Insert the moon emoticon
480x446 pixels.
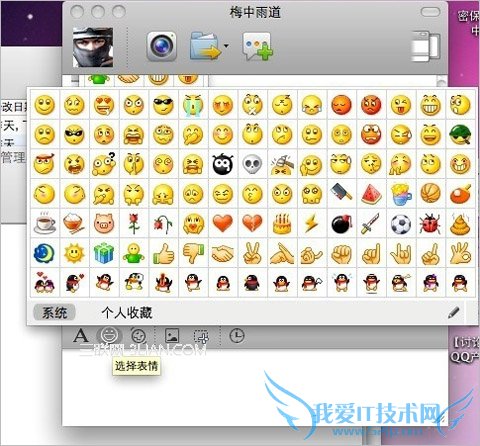point(44,253)
